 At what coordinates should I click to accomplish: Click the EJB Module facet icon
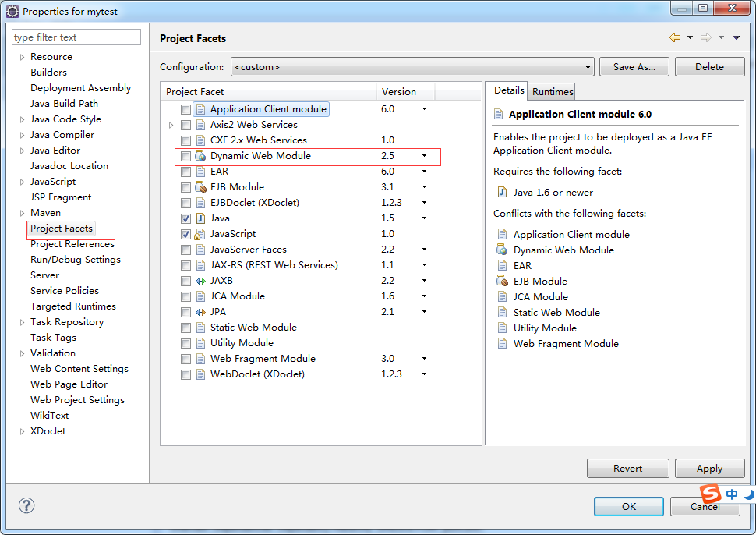(200, 187)
